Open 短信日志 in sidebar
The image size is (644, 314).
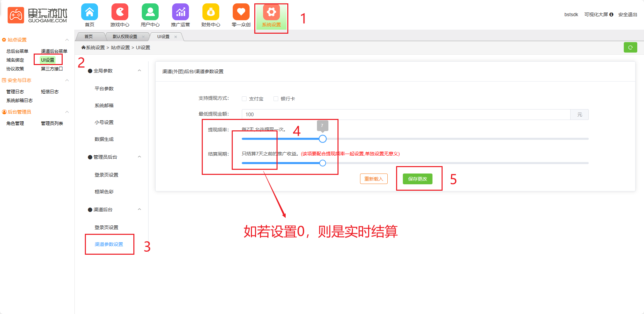(50, 92)
